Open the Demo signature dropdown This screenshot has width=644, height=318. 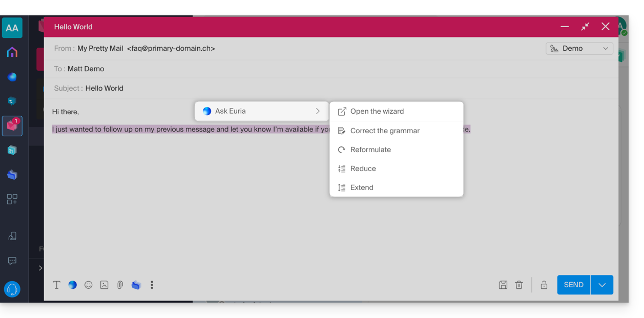point(579,49)
